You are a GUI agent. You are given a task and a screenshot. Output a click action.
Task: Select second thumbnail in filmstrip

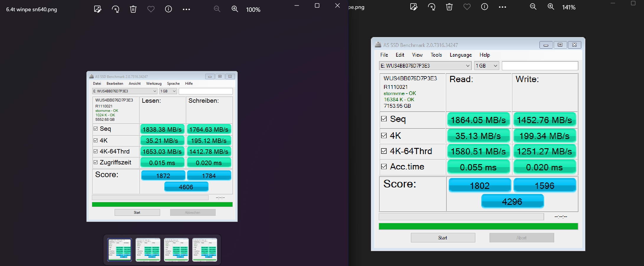(148, 250)
